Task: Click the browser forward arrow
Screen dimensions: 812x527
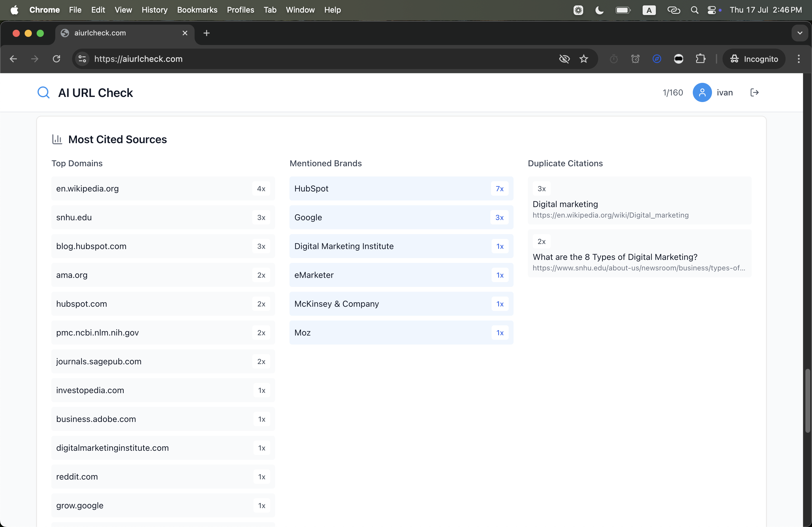Action: coord(35,59)
